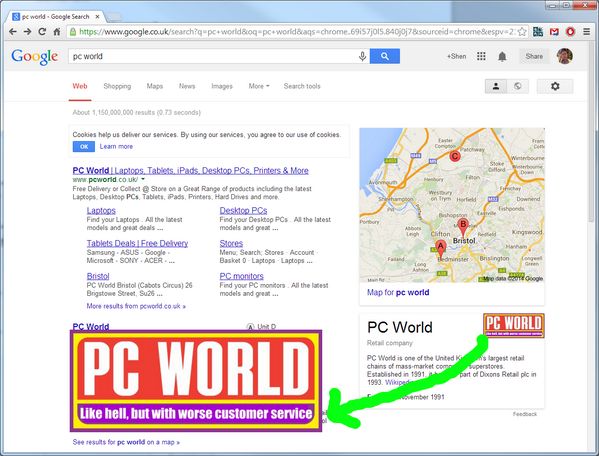Click the Share button
The image size is (599, 456).
(534, 57)
